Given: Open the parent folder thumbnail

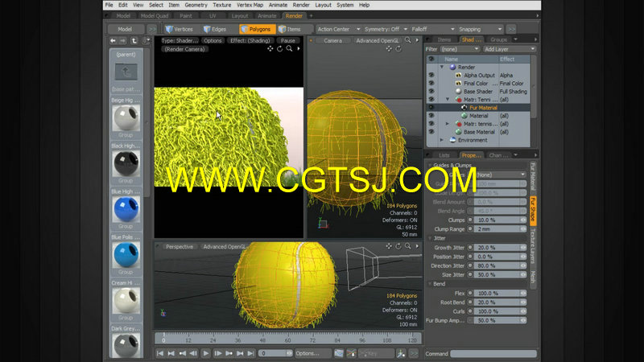Looking at the screenshot, I should (126, 72).
